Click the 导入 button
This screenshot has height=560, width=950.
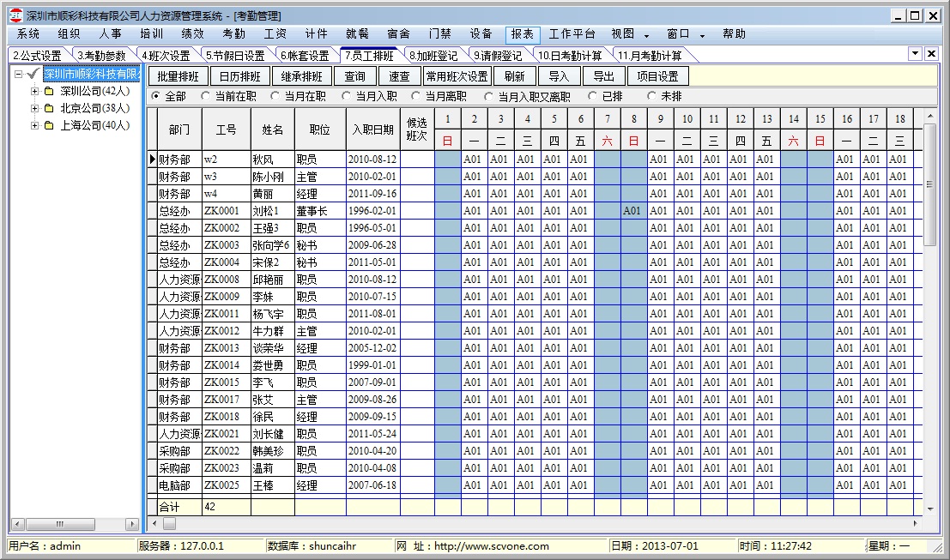click(559, 76)
